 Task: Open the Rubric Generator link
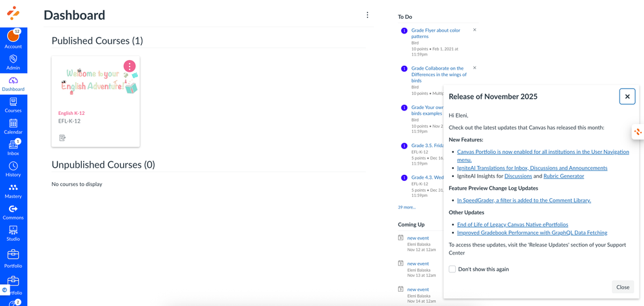coord(563,176)
